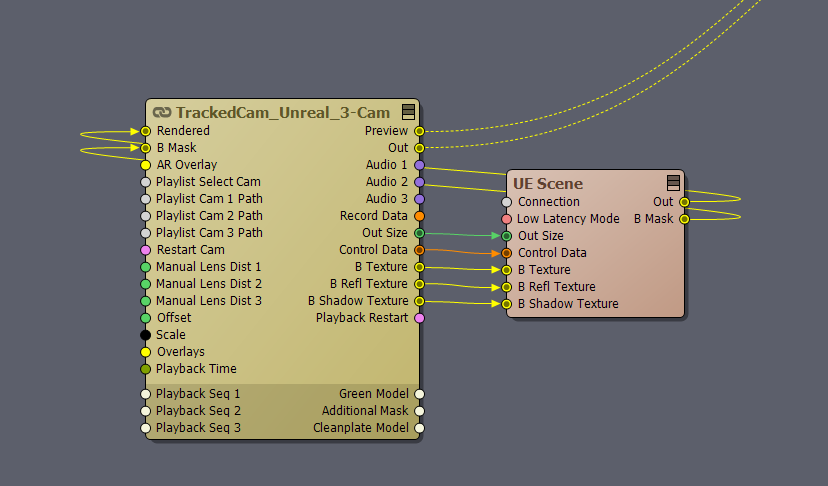Click the UE Scene B Shadow Texture input pin

506,304
